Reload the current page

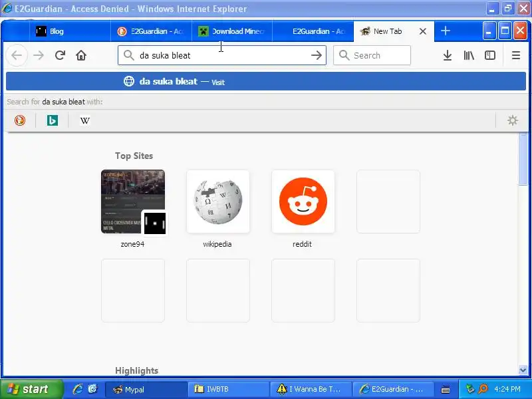[x=60, y=55]
